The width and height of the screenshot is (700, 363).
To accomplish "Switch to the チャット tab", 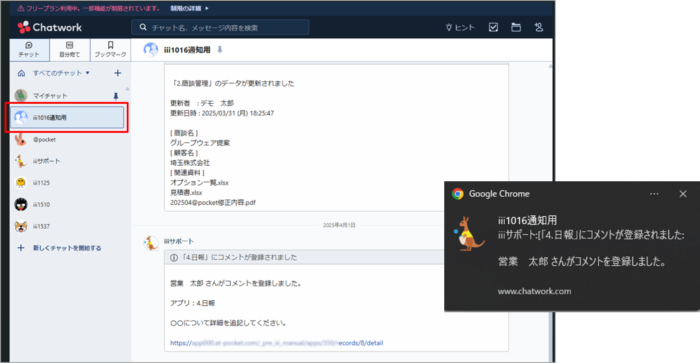I will point(29,49).
